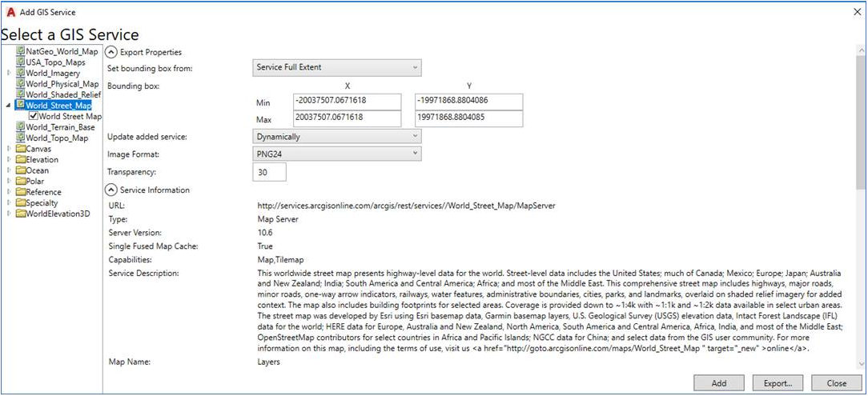The image size is (868, 396).
Task: Open the Update added service dropdown
Action: (x=337, y=136)
